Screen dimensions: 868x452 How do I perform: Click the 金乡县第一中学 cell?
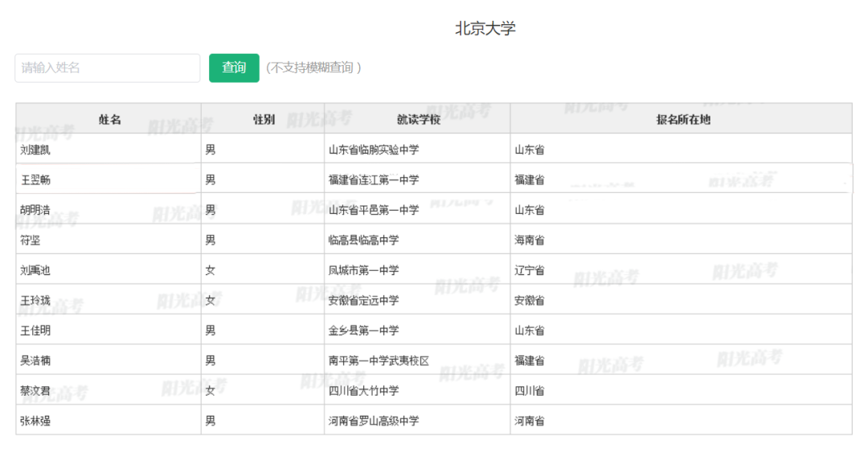[363, 331]
